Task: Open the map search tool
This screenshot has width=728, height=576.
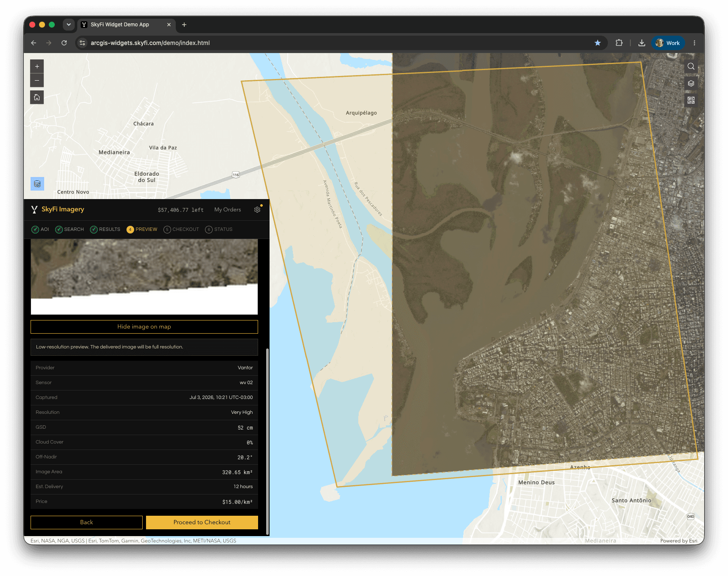Action: coord(691,66)
